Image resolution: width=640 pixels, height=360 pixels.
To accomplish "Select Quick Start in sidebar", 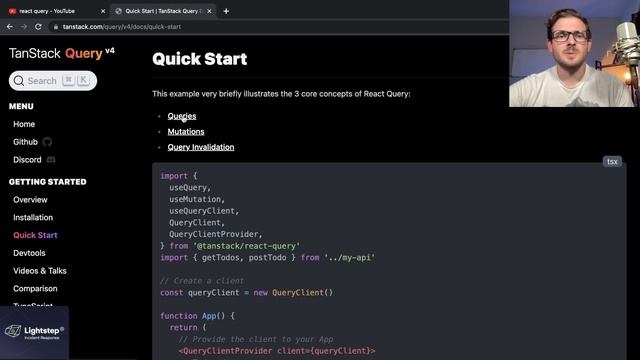I will pyautogui.click(x=36, y=235).
